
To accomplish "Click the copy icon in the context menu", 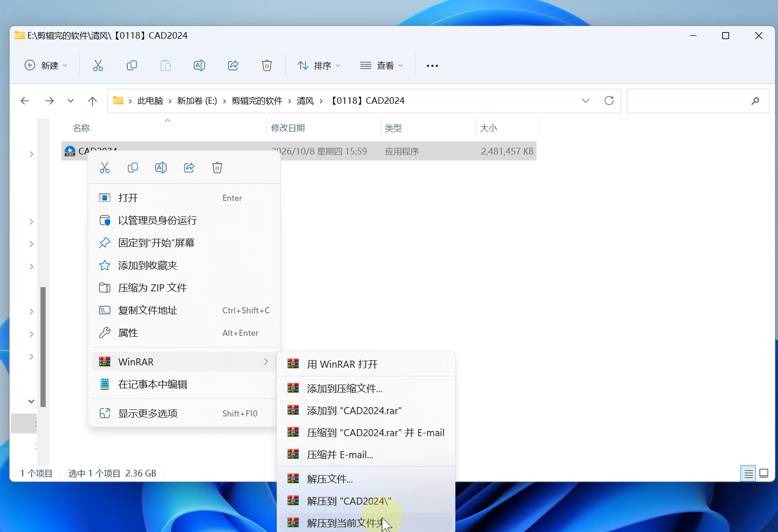I will [x=133, y=167].
